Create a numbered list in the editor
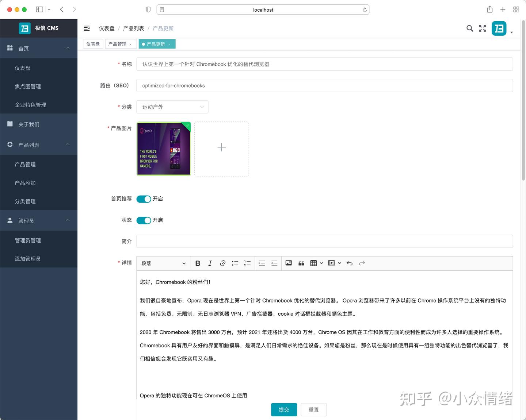This screenshot has width=526, height=420. click(x=247, y=263)
